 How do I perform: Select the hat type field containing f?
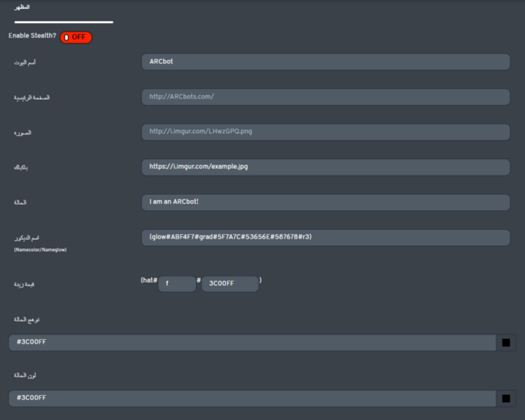[177, 283]
